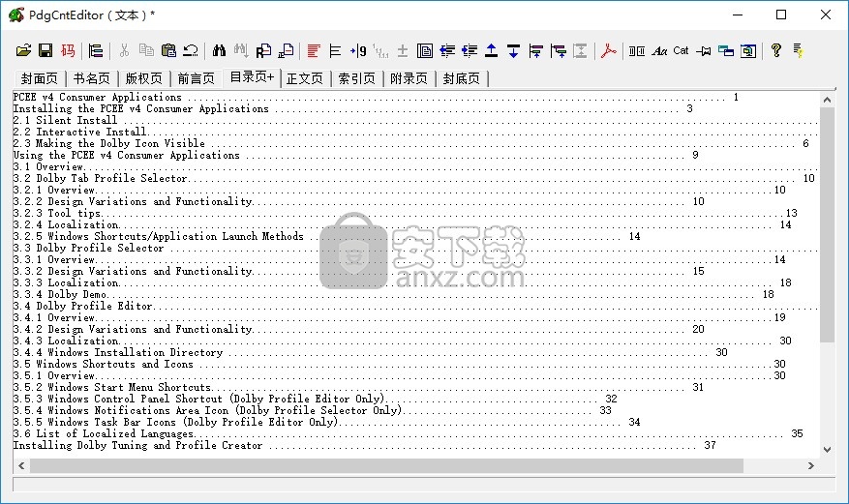This screenshot has height=504, width=849.
Task: Open Find with the binoculars icon
Action: [219, 51]
